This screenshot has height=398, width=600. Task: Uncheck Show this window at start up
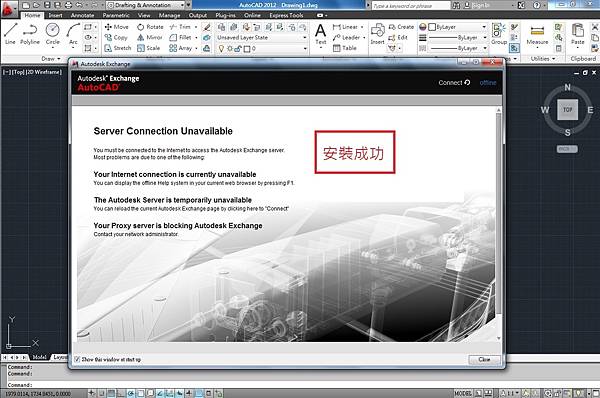(77, 359)
